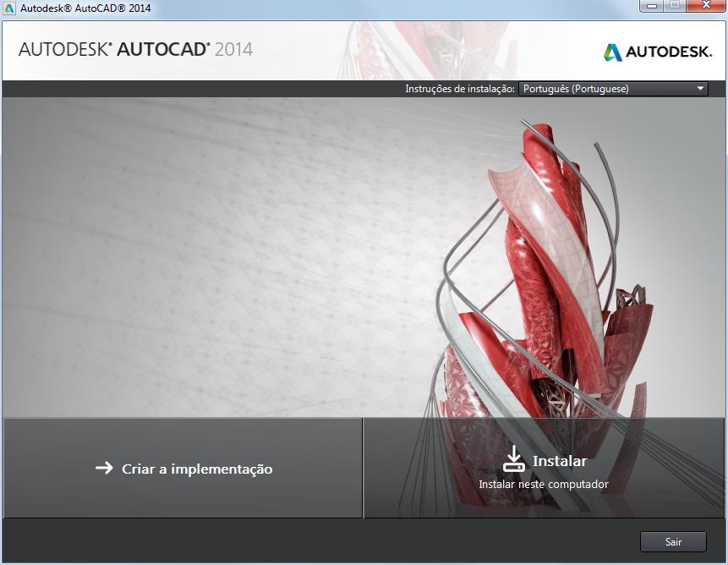Click the AutoCAD icon in the title bar

click(8, 7)
